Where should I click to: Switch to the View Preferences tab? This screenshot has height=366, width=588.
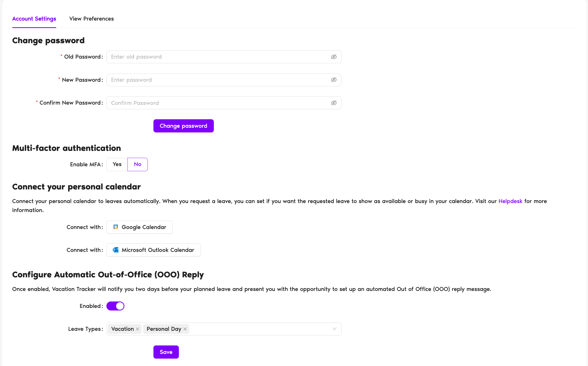point(91,19)
